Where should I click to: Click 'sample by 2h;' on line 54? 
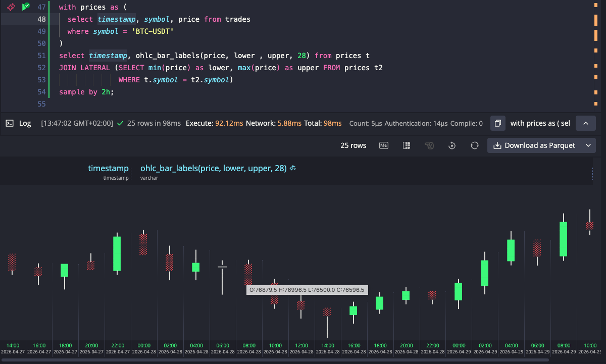(x=86, y=92)
